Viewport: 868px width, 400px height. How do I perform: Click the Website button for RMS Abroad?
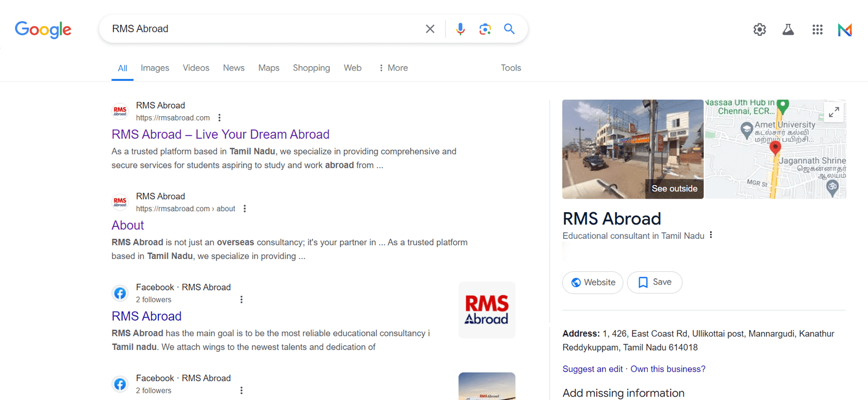click(x=592, y=282)
